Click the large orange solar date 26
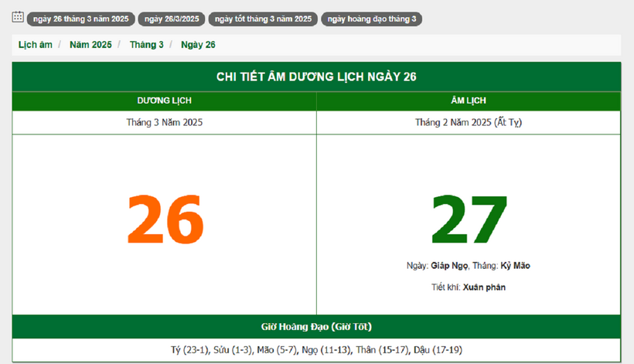 pyautogui.click(x=165, y=219)
